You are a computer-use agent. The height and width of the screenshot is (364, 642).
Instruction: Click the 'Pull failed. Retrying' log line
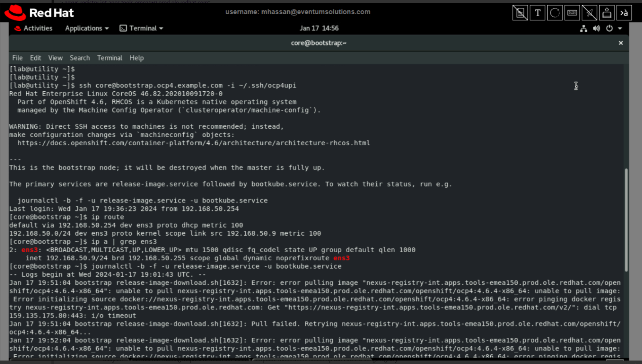tap(315, 328)
